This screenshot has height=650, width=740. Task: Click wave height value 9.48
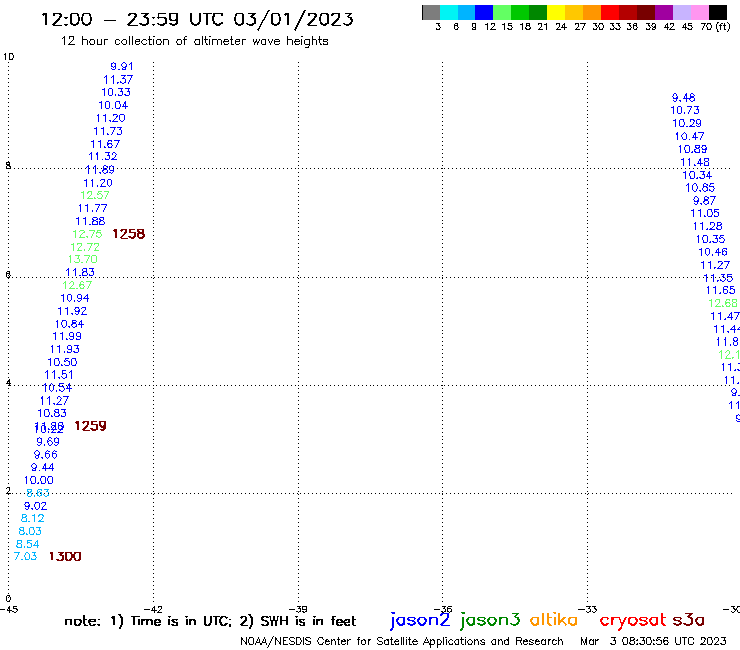(x=684, y=98)
